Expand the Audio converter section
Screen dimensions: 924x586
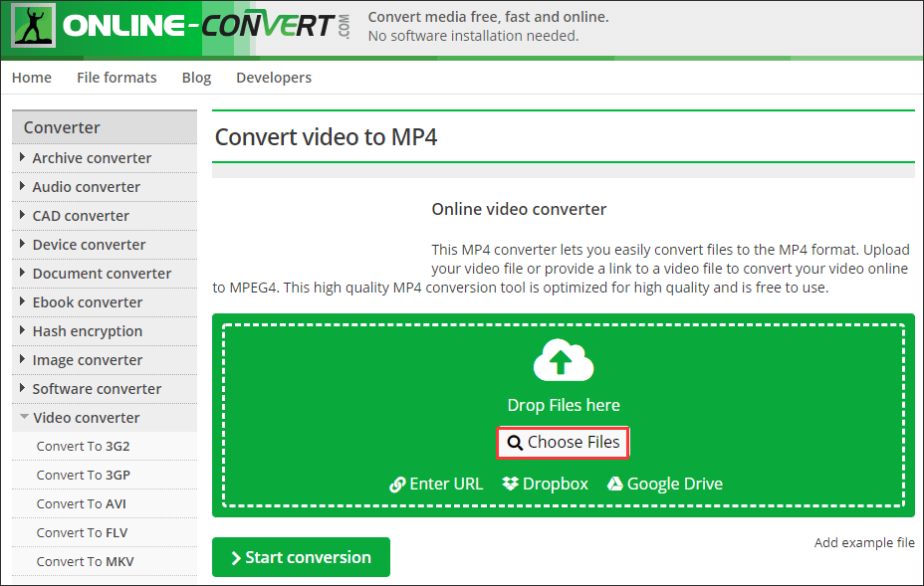[x=86, y=187]
